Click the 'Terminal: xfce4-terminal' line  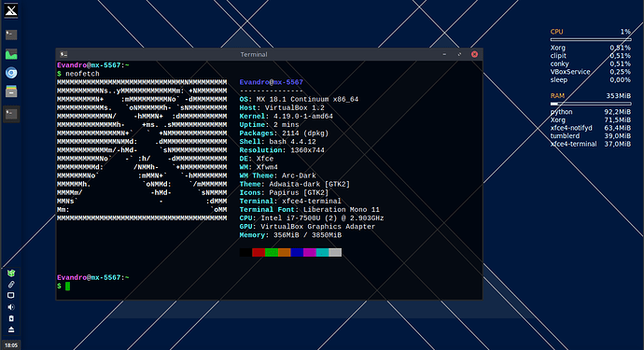tap(290, 202)
